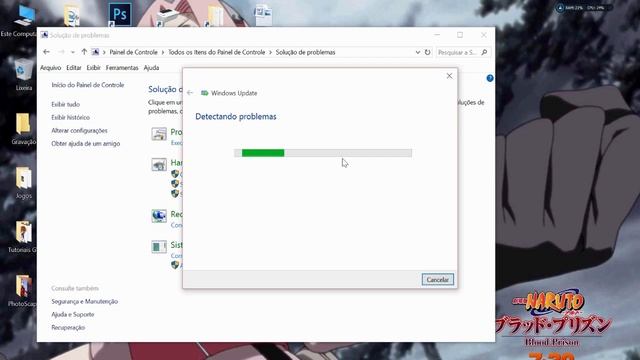Minimize the Solução de problemas window
The image size is (640, 360).
pyautogui.click(x=437, y=35)
